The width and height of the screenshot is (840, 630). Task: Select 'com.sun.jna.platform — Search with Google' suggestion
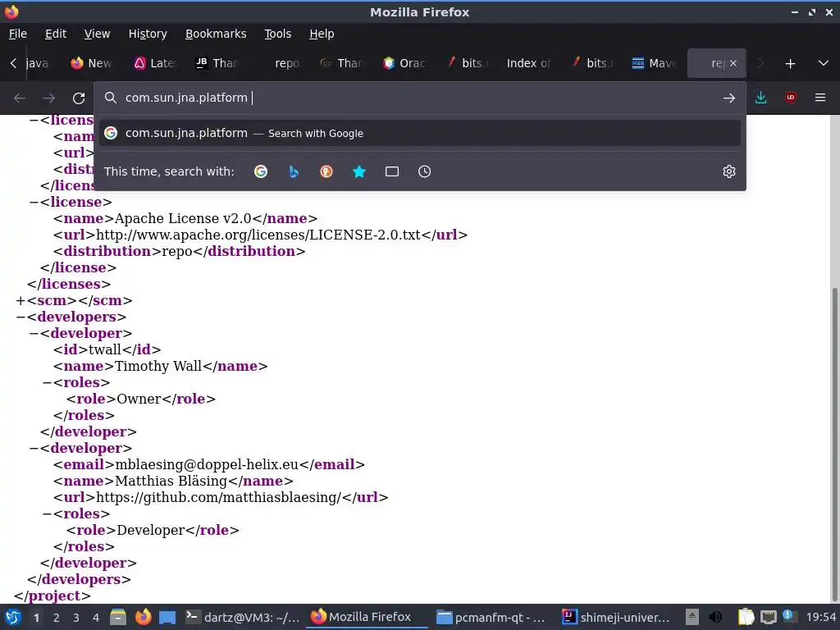(x=419, y=133)
